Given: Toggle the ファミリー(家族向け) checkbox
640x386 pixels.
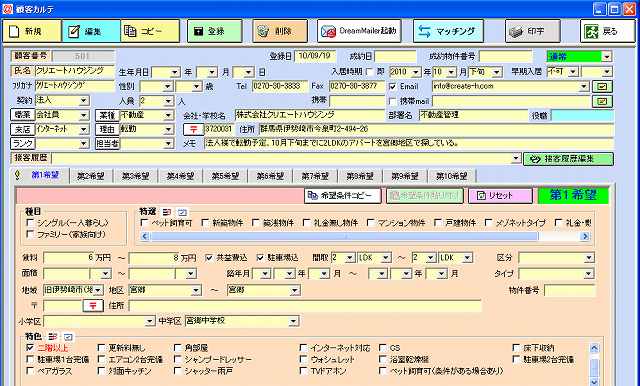Looking at the screenshot, I should (29, 234).
